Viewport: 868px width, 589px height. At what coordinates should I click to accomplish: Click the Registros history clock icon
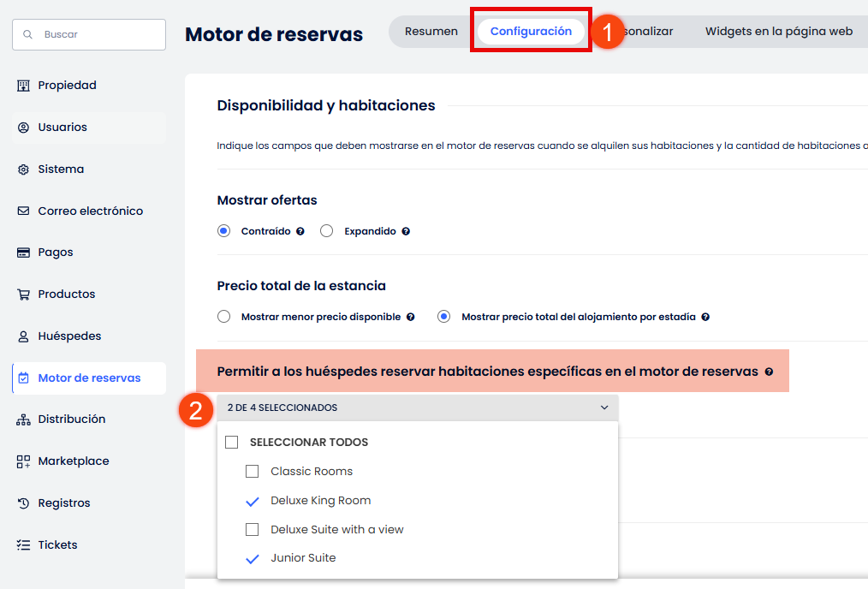tap(23, 503)
